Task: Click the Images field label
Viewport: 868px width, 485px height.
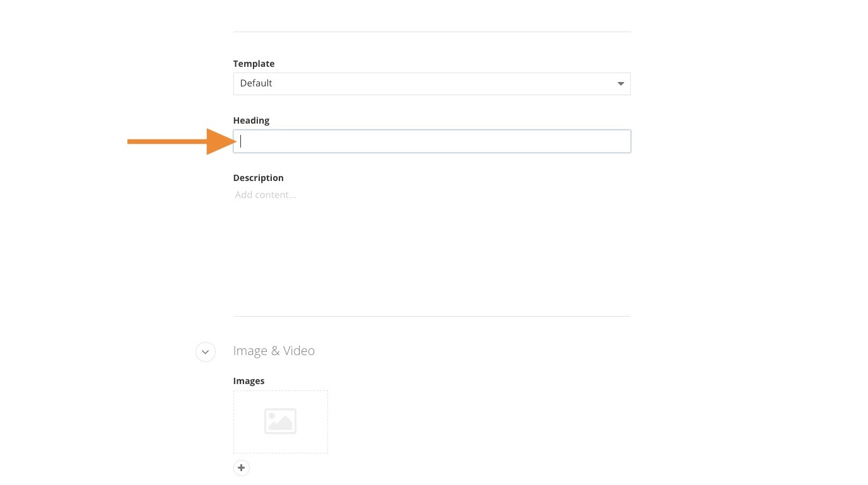Action: [x=249, y=381]
